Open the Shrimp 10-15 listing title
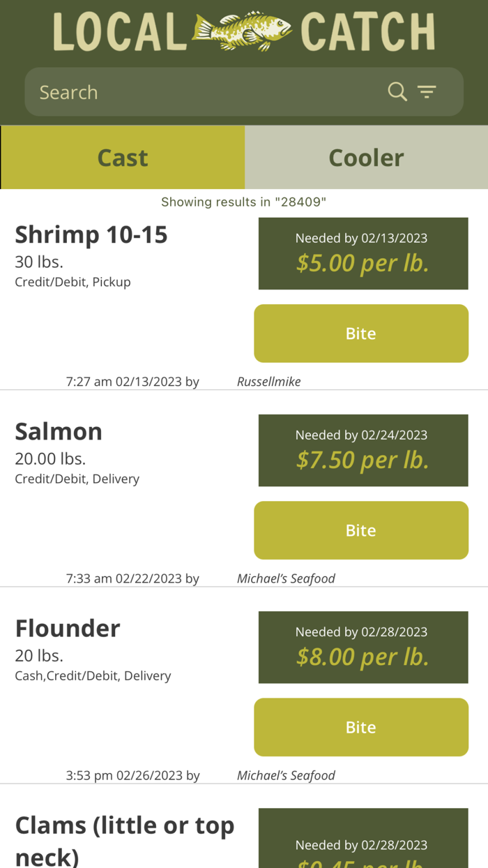The height and width of the screenshot is (868, 488). pyautogui.click(x=91, y=234)
